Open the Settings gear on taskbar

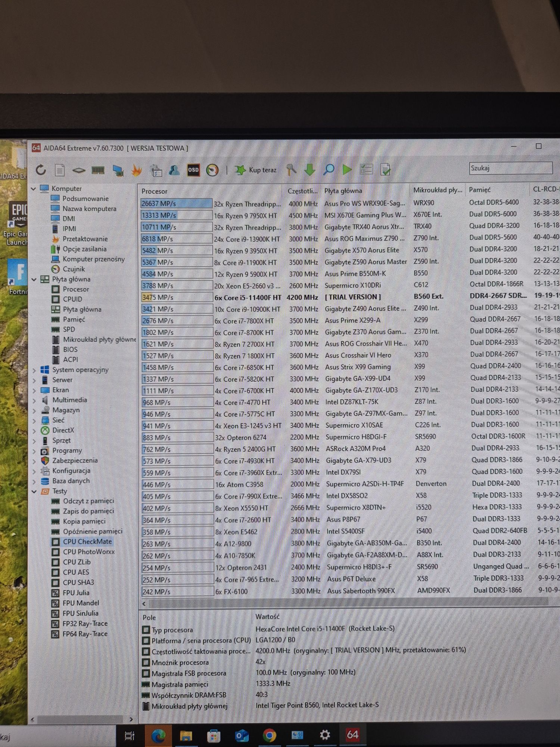[x=325, y=735]
